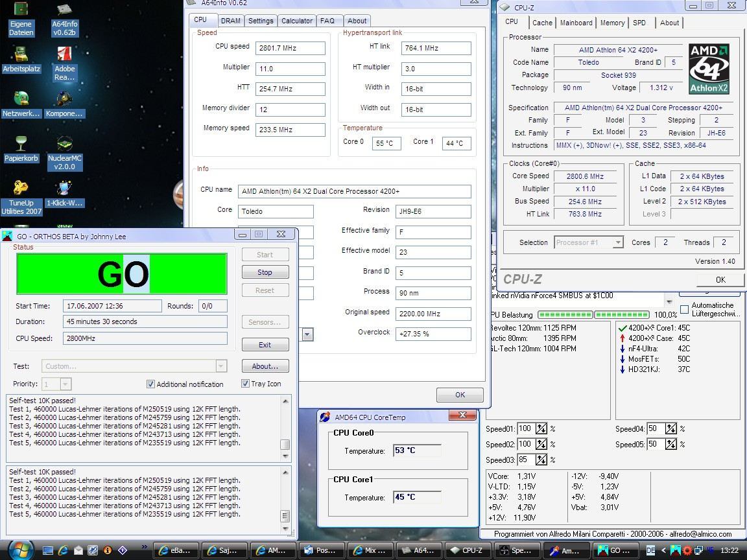This screenshot has width=747, height=560.
Task: Click the CPU speed field in A64Info
Action: tap(290, 48)
